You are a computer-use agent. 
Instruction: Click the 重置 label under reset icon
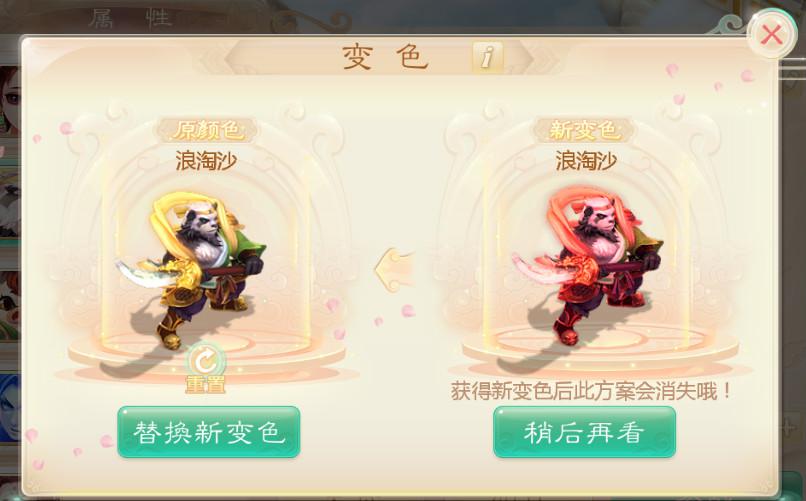click(206, 385)
